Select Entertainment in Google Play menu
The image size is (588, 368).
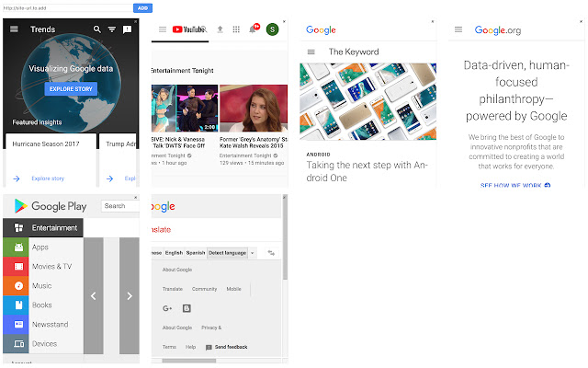click(43, 227)
